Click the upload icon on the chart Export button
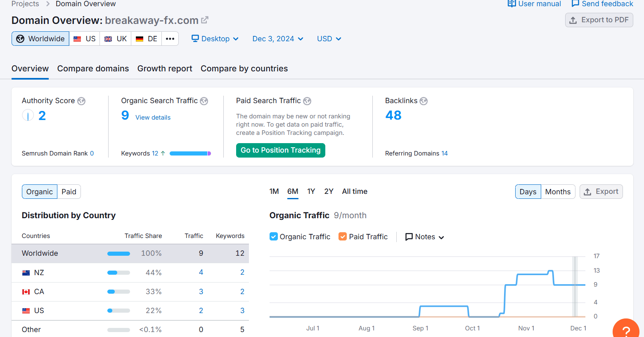Screen dimensions: 644x337 click(x=587, y=192)
